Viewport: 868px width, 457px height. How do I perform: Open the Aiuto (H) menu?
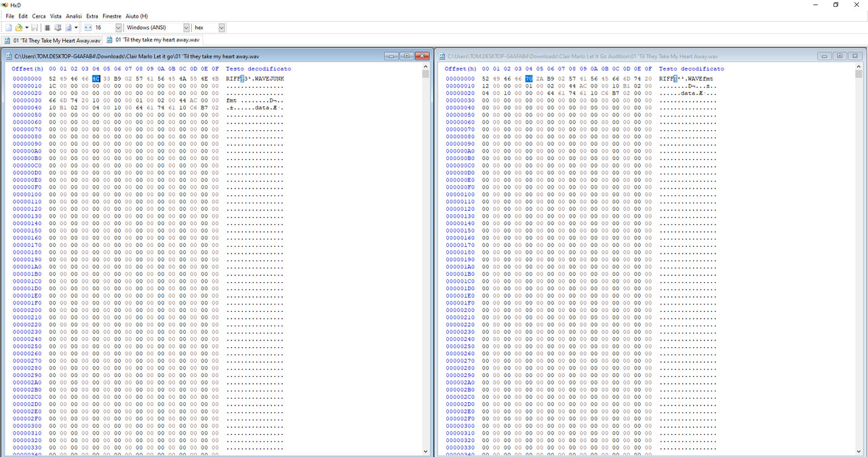[137, 16]
